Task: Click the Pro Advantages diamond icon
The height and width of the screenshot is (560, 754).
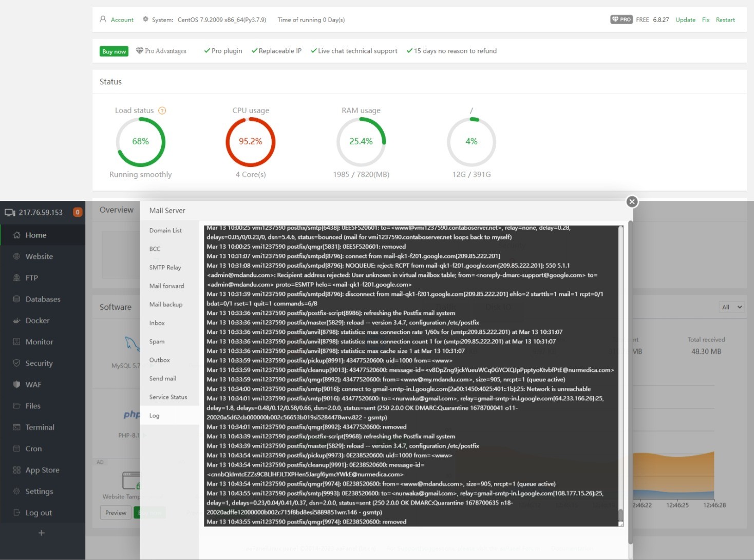Action: point(139,51)
